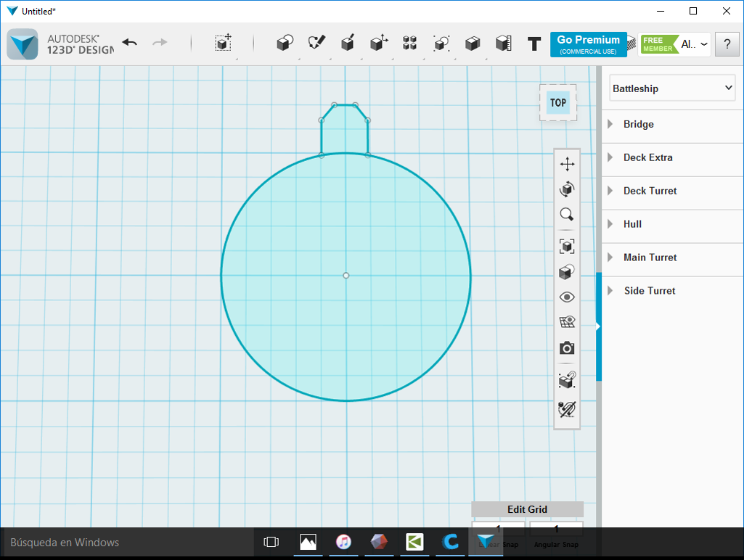Open Task View on the taskbar
Viewport: 744px width, 560px height.
click(x=271, y=542)
